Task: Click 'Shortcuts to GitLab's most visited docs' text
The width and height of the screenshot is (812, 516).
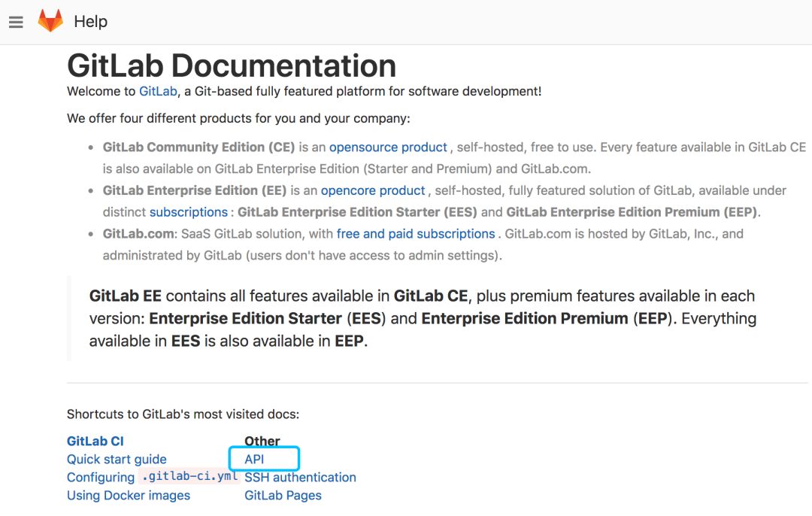Action: [183, 414]
